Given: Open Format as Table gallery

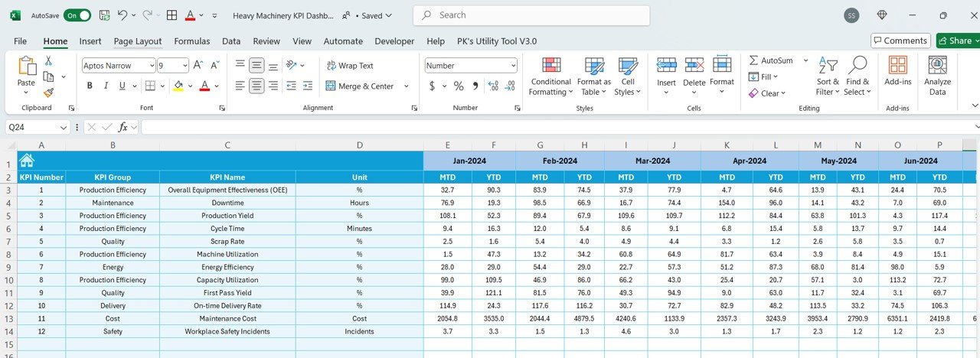Looking at the screenshot, I should [x=594, y=75].
